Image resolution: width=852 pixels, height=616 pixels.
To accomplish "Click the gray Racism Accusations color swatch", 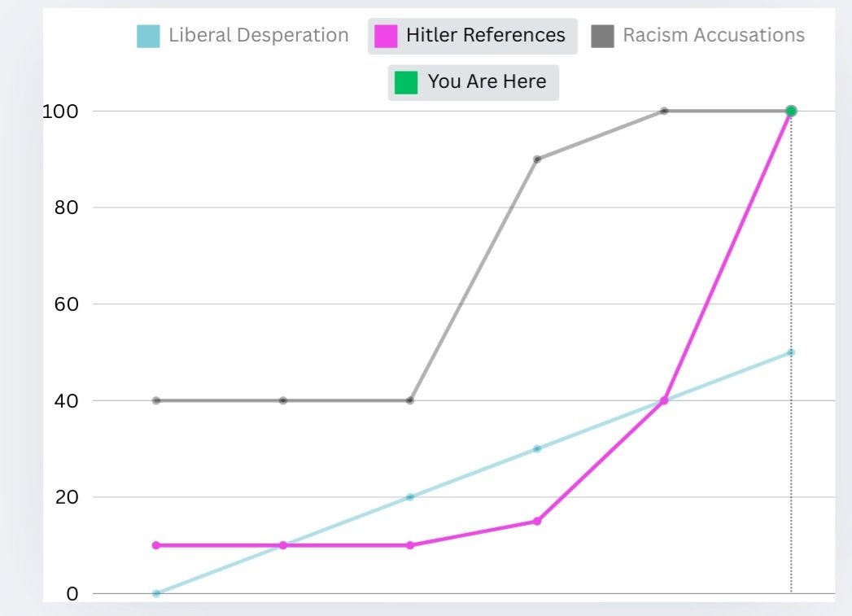I will coord(603,36).
